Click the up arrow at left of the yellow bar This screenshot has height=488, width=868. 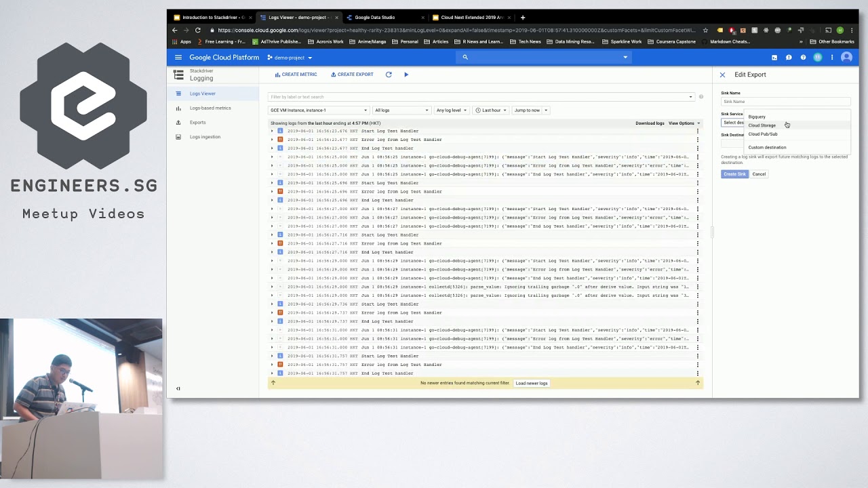click(273, 383)
